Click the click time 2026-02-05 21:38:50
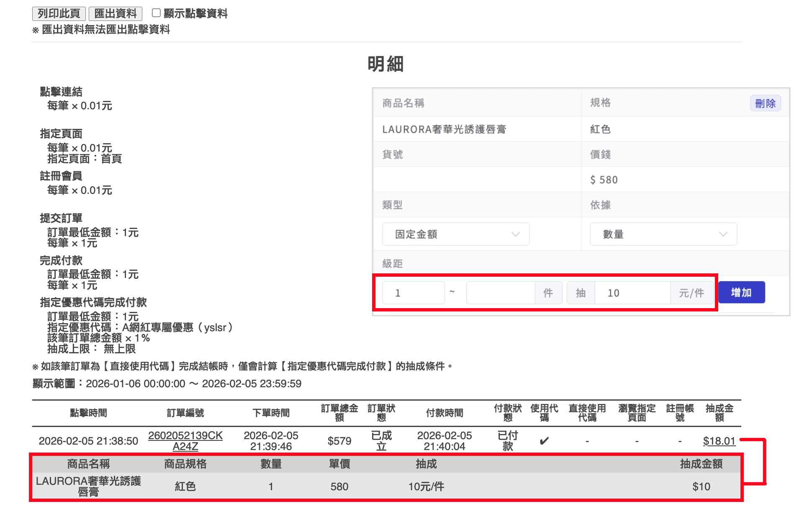The image size is (812, 530). [x=88, y=441]
